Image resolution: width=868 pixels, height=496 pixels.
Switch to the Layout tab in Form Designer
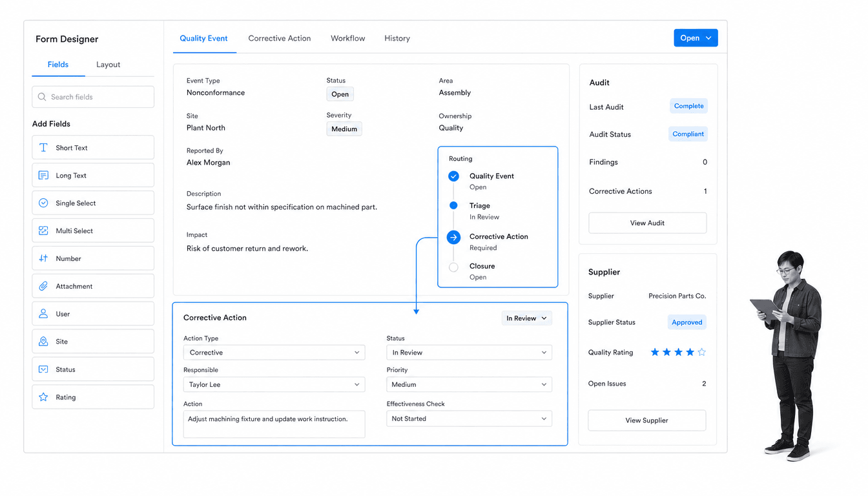tap(108, 65)
